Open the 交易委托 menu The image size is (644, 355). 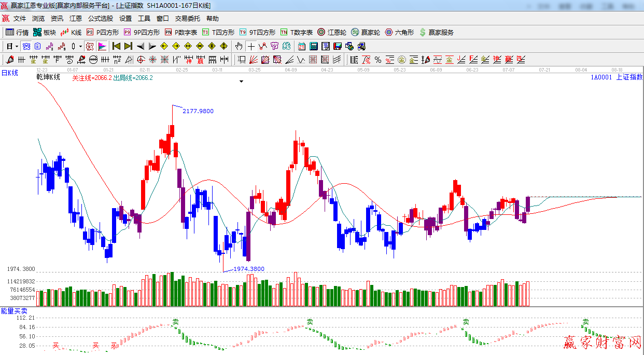187,18
